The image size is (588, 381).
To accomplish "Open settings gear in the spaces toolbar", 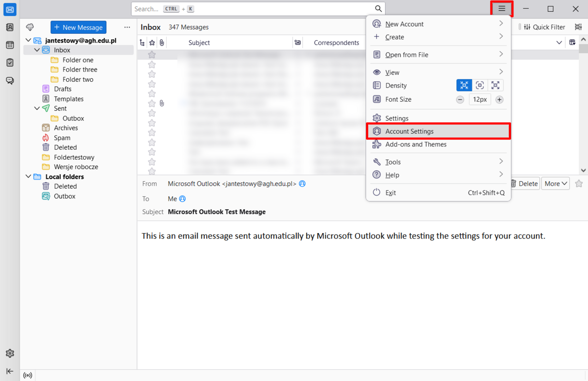I will coord(10,353).
